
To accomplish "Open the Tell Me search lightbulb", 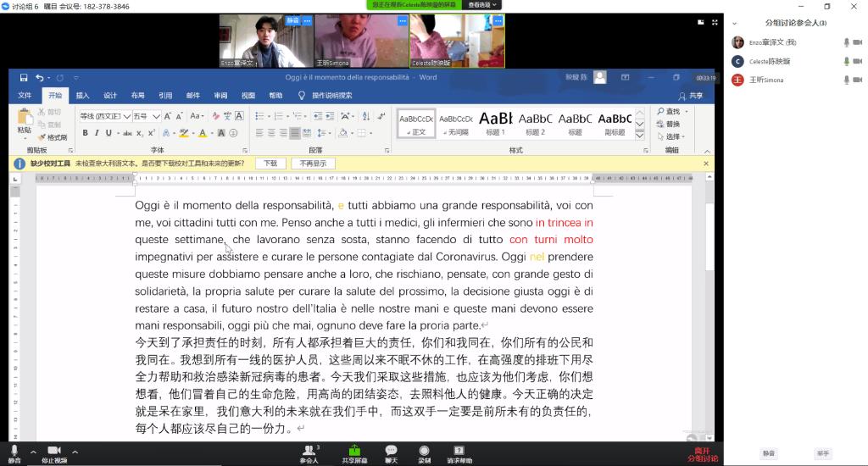I will tap(302, 95).
